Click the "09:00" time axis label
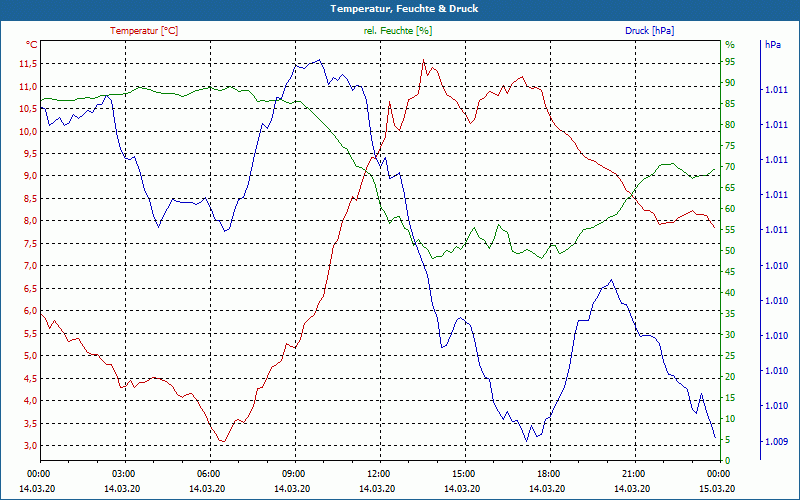 click(x=292, y=474)
